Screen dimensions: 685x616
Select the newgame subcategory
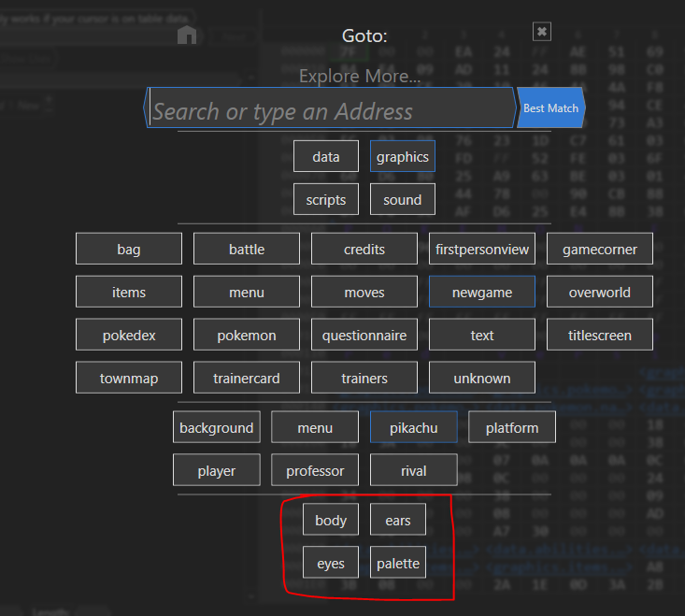click(x=482, y=292)
